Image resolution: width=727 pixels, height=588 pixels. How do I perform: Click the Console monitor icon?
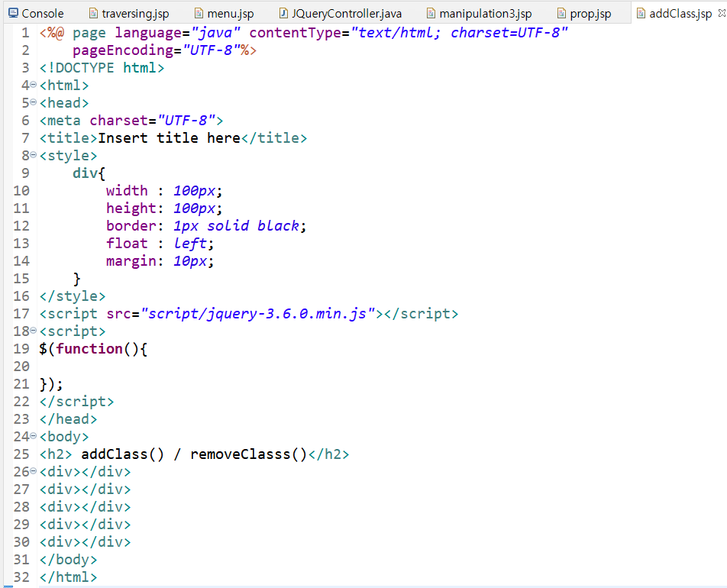[14, 13]
